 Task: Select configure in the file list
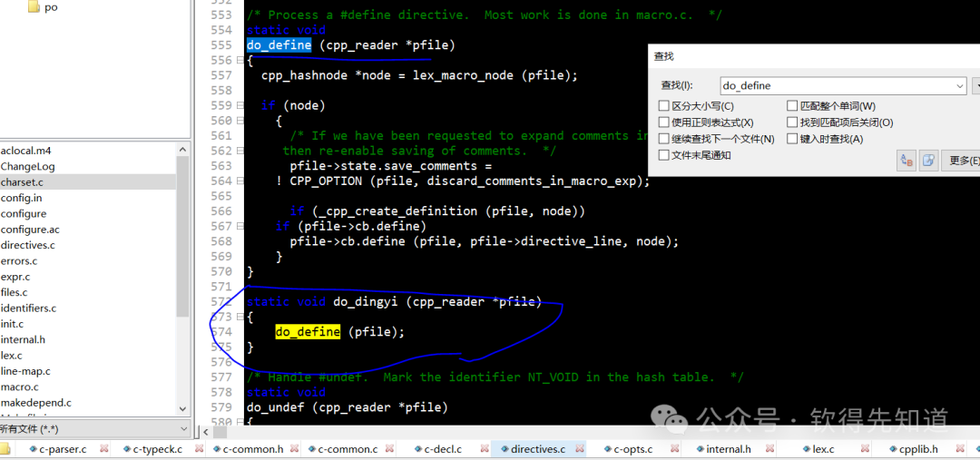point(23,214)
